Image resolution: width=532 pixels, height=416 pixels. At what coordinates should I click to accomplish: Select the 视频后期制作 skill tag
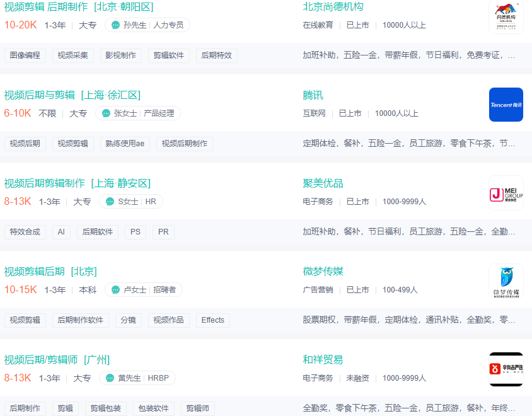185,144
